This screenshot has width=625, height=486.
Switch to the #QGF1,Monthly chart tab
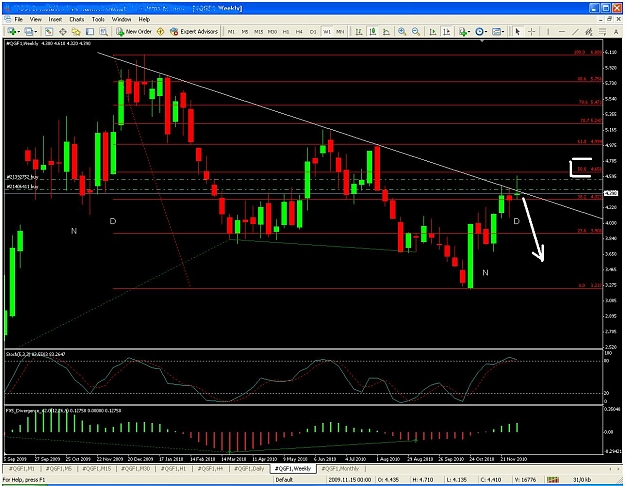[340, 468]
